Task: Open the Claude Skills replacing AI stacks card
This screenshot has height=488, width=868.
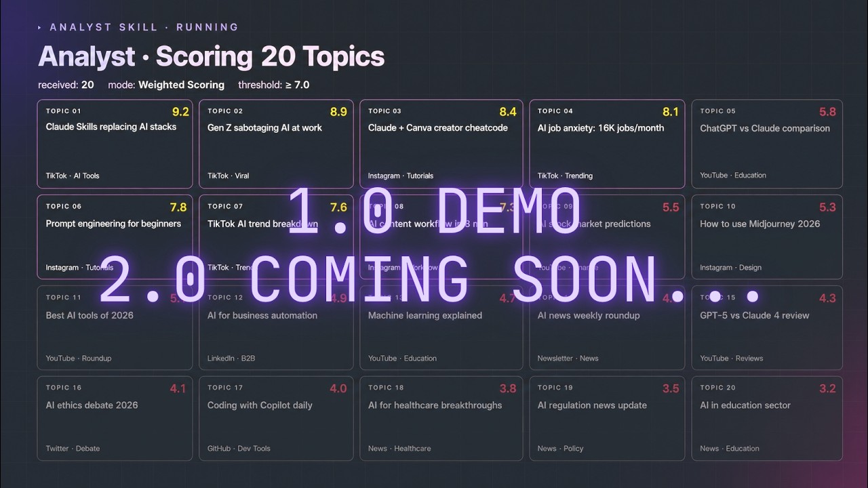Action: point(115,144)
